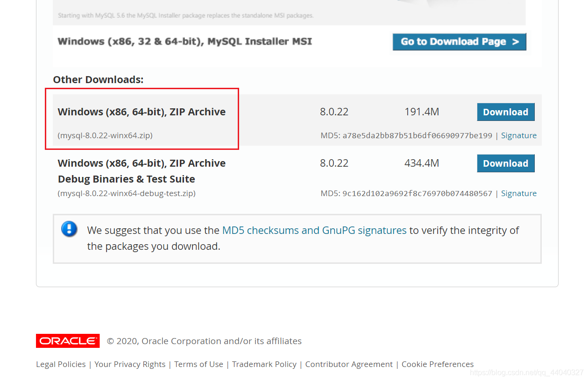Open Cookie Preferences in the footer

point(437,364)
